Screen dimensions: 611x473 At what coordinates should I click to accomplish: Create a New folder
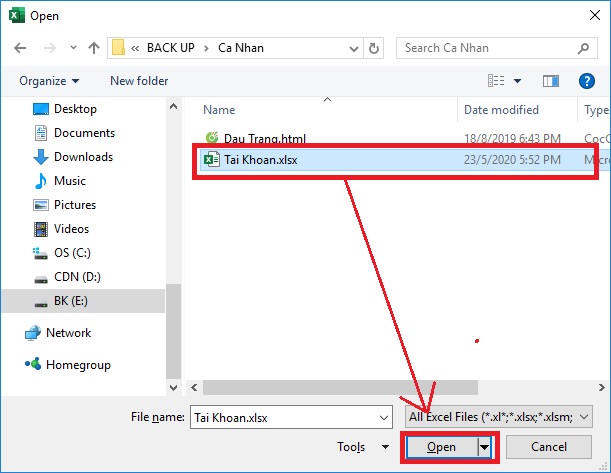pos(139,81)
